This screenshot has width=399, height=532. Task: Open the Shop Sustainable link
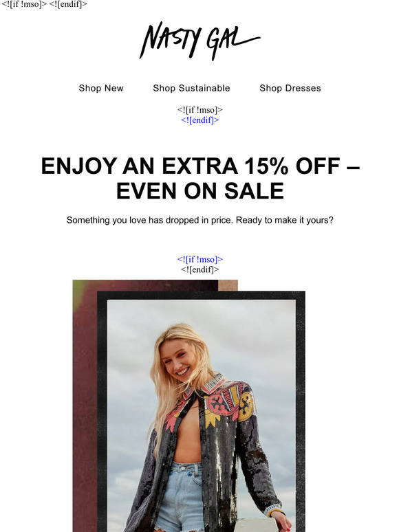tap(191, 88)
